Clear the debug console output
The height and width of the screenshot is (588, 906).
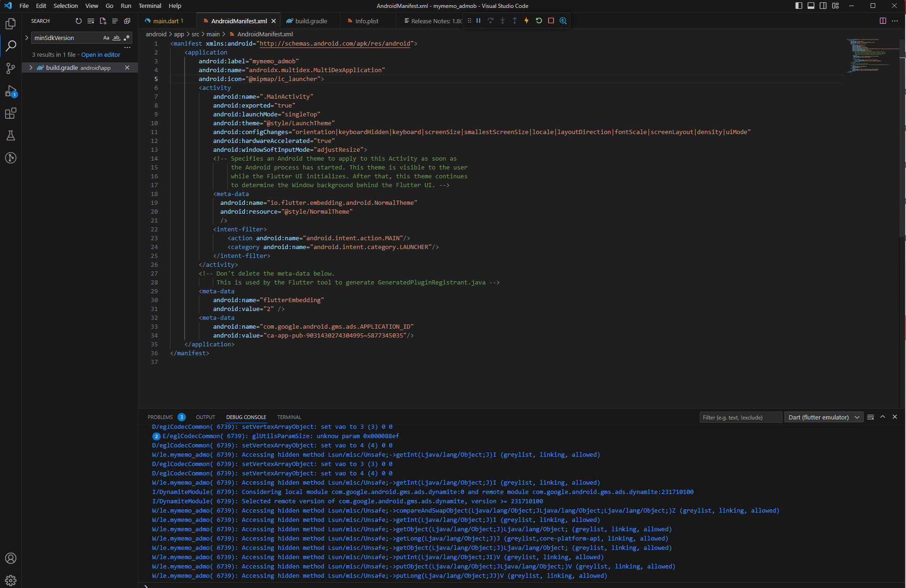[x=871, y=417]
